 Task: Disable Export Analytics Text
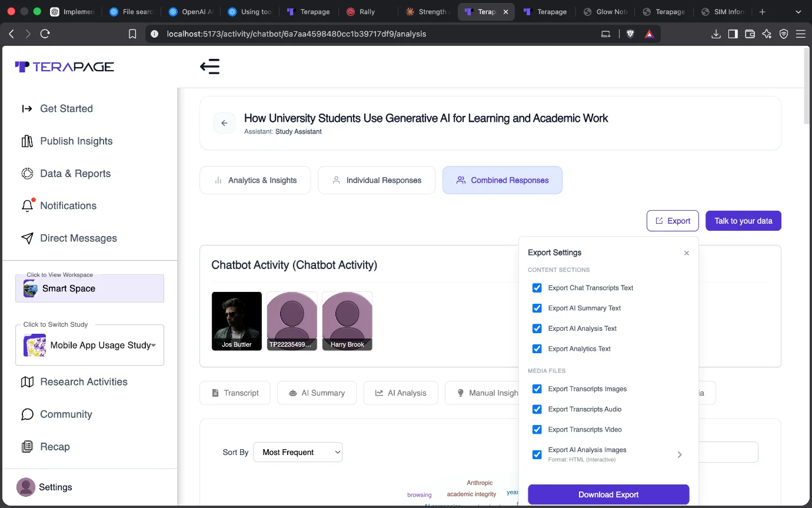[x=537, y=348]
